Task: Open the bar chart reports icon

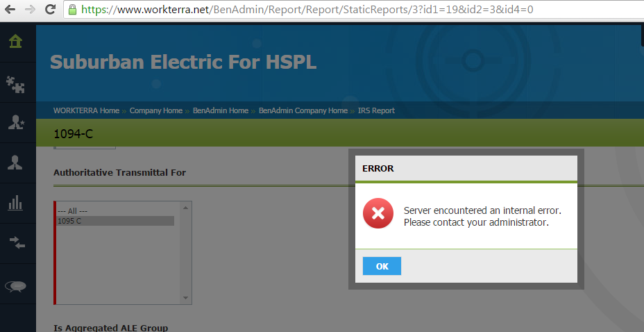Action: coord(15,203)
